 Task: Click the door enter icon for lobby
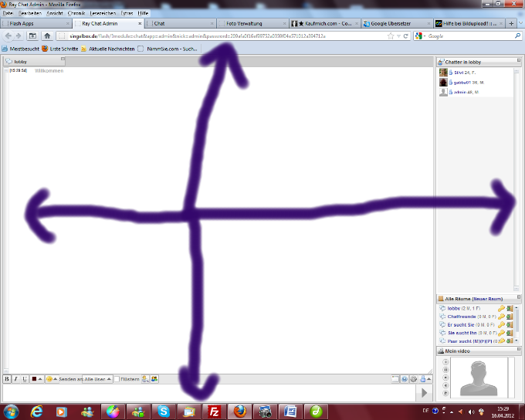(510, 308)
